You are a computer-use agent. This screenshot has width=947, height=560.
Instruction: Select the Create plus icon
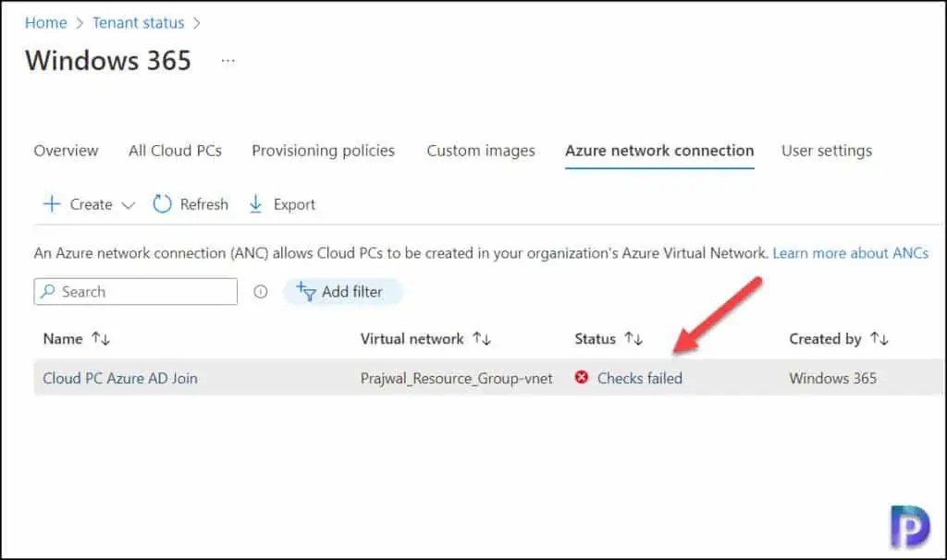(x=52, y=204)
